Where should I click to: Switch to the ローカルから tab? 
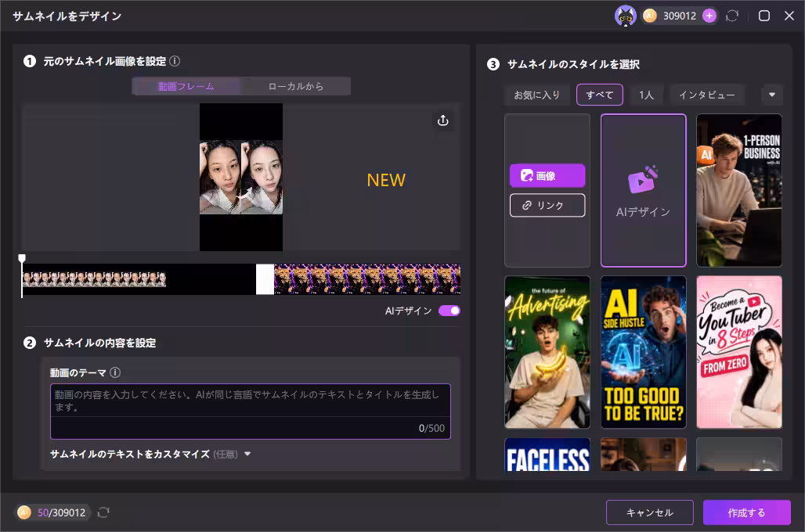tap(296, 86)
